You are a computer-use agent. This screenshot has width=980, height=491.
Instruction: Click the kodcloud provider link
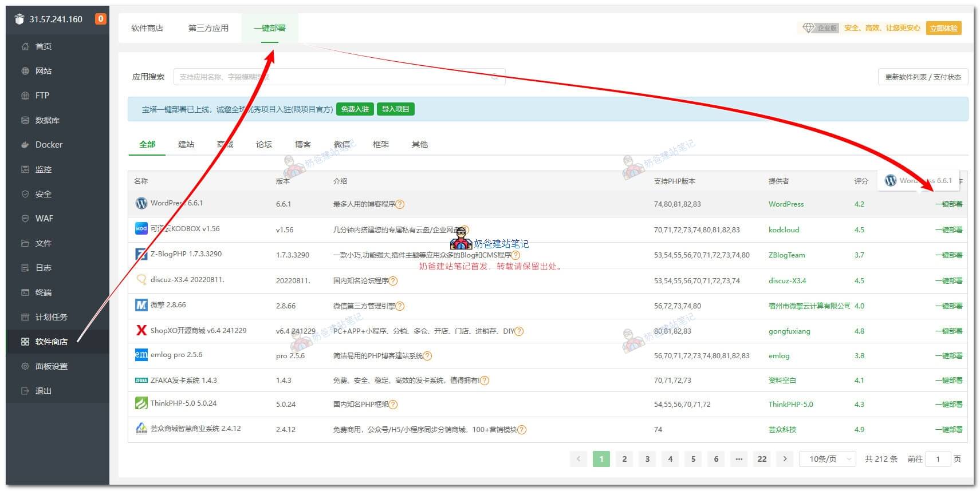[x=784, y=230]
